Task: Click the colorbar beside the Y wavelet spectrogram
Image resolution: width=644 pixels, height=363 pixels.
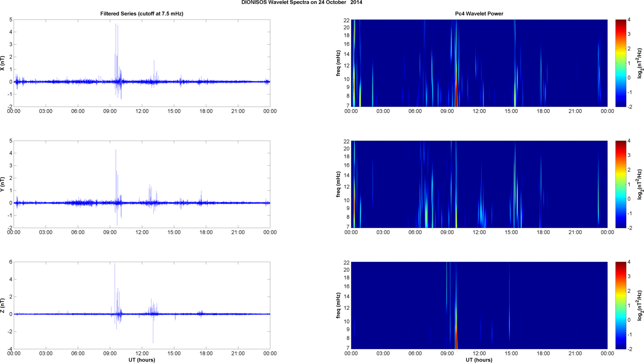Action: pos(621,184)
